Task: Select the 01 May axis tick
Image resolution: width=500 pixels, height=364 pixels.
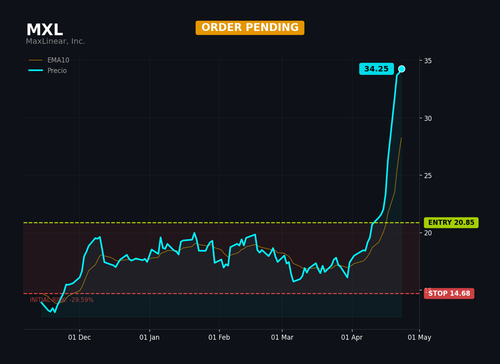Action: point(419,337)
